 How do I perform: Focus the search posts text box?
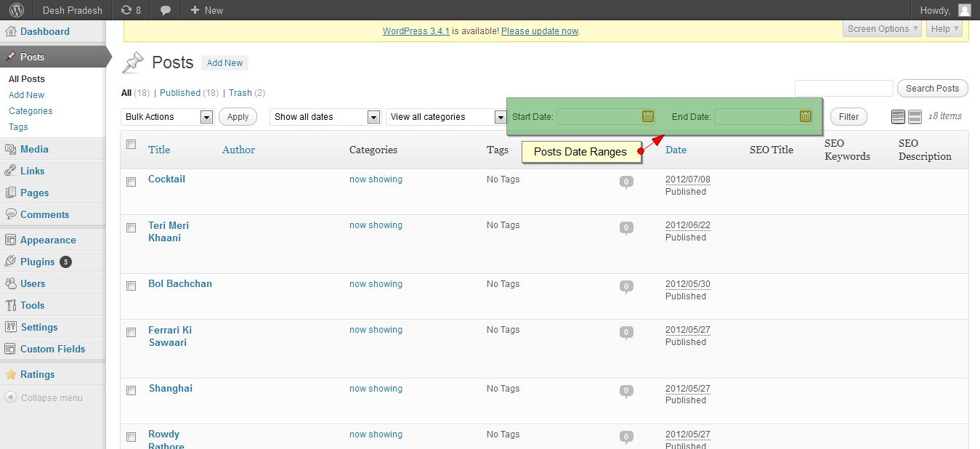843,89
